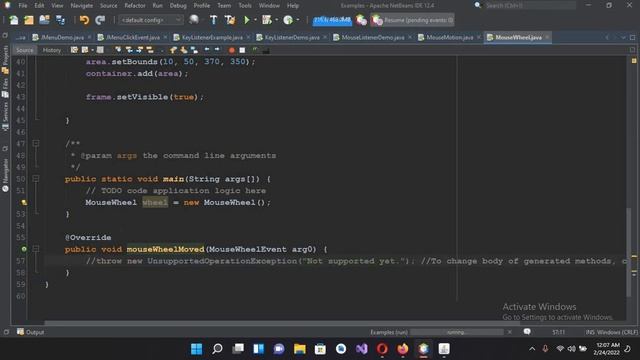The width and height of the screenshot is (640, 360).
Task: Switch to KeyListenerExample.java tab
Action: click(x=211, y=37)
